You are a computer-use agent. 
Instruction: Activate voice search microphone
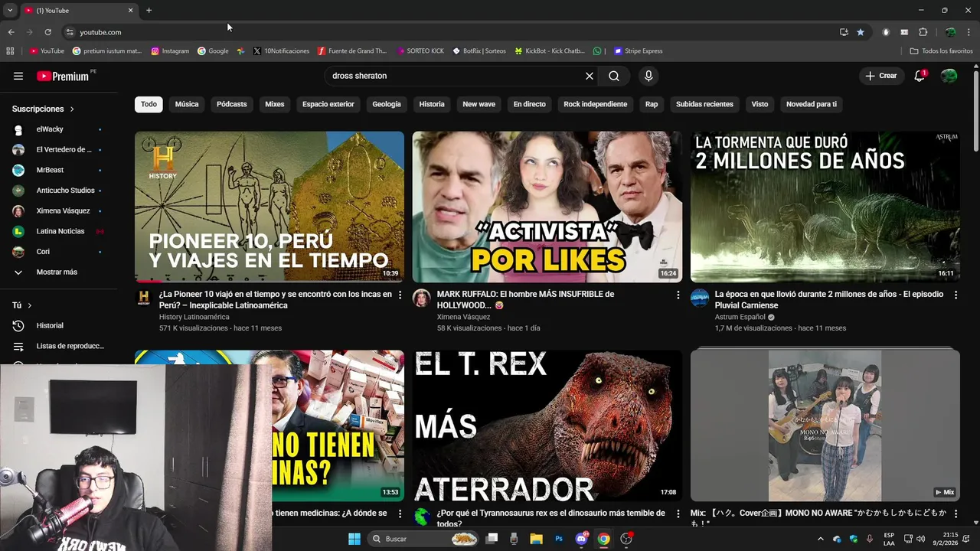(x=648, y=76)
